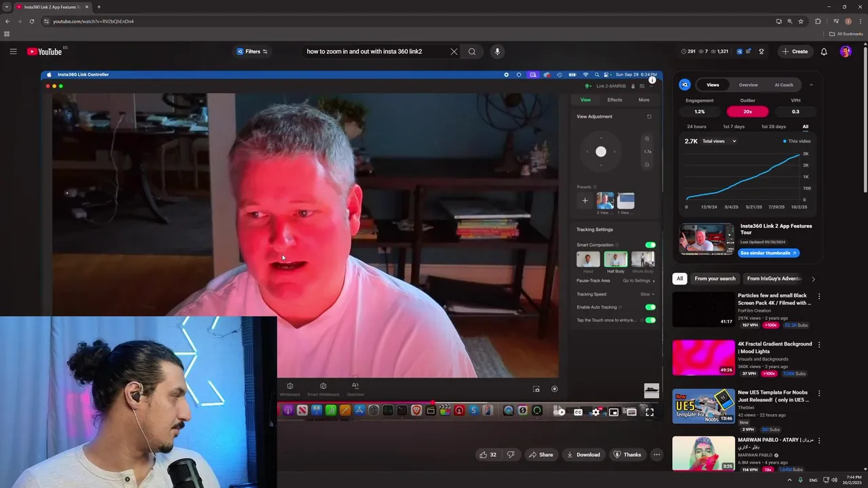Open video player settings gear
Image resolution: width=868 pixels, height=488 pixels.
[596, 412]
